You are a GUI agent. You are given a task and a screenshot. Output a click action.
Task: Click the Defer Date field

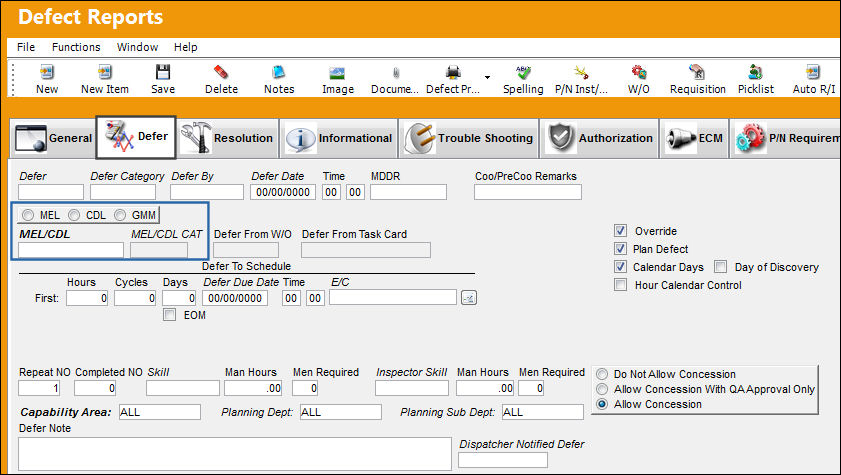pos(283,192)
